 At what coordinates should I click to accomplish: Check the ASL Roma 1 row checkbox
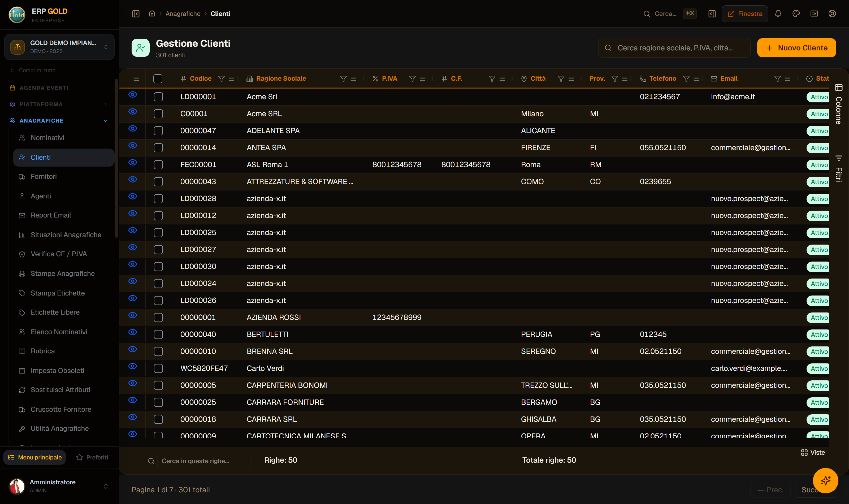tap(158, 165)
